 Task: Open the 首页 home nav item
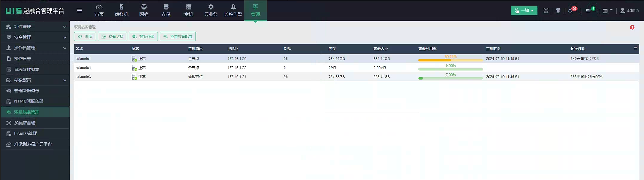click(x=99, y=10)
